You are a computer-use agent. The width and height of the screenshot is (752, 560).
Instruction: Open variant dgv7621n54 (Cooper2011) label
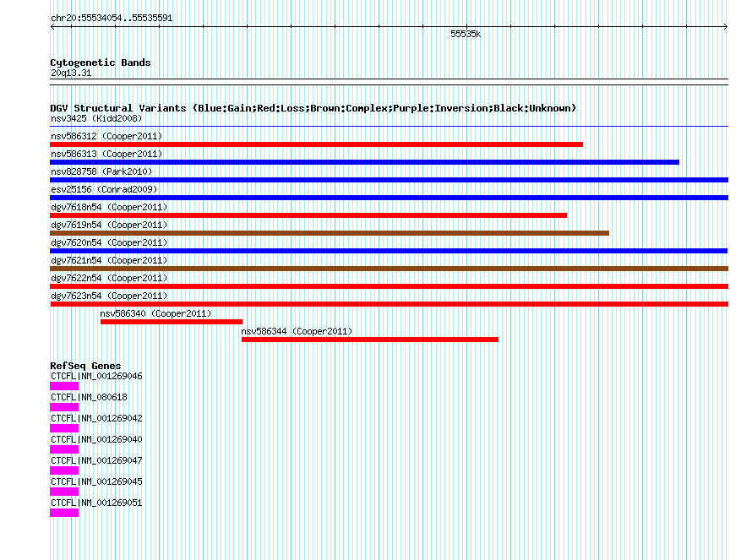(109, 260)
